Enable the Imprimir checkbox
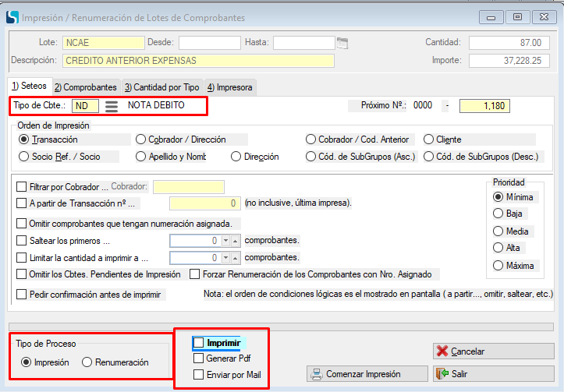The height and width of the screenshot is (392, 564). tap(199, 343)
